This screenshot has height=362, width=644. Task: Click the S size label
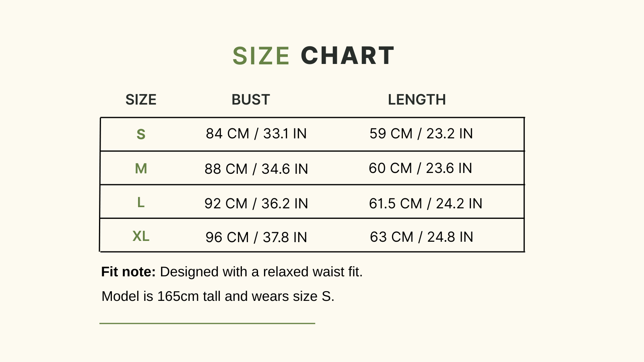(x=141, y=134)
